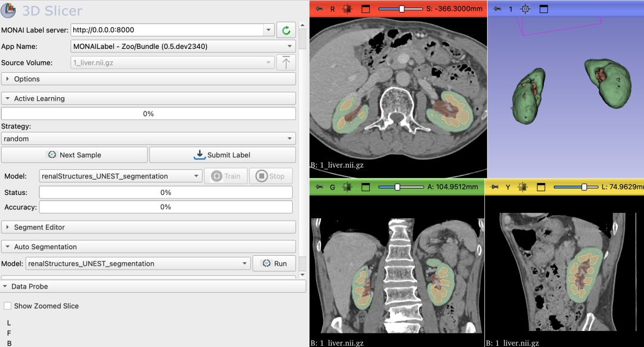The height and width of the screenshot is (347, 644).
Task: Enable Show Zoomed Slice checkbox
Action: tap(7, 306)
